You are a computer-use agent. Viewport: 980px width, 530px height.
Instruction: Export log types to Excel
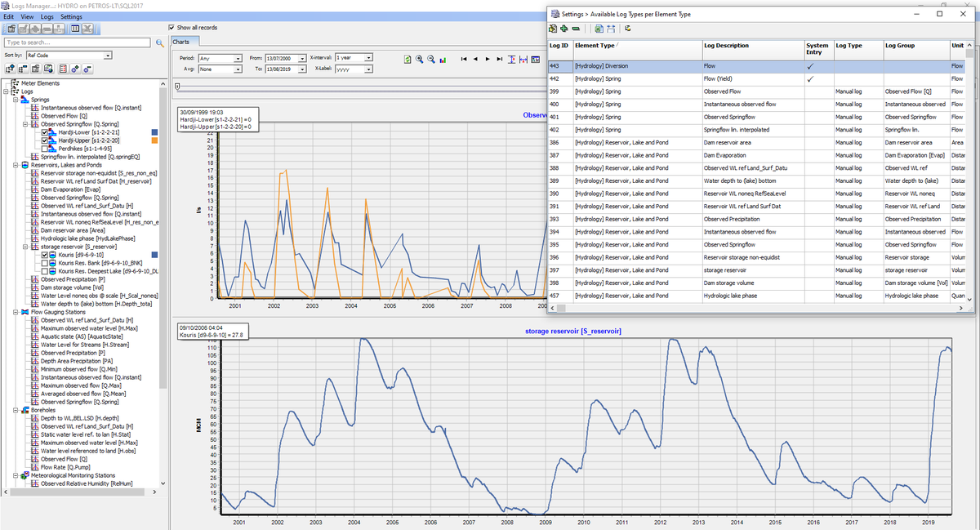coord(598,29)
